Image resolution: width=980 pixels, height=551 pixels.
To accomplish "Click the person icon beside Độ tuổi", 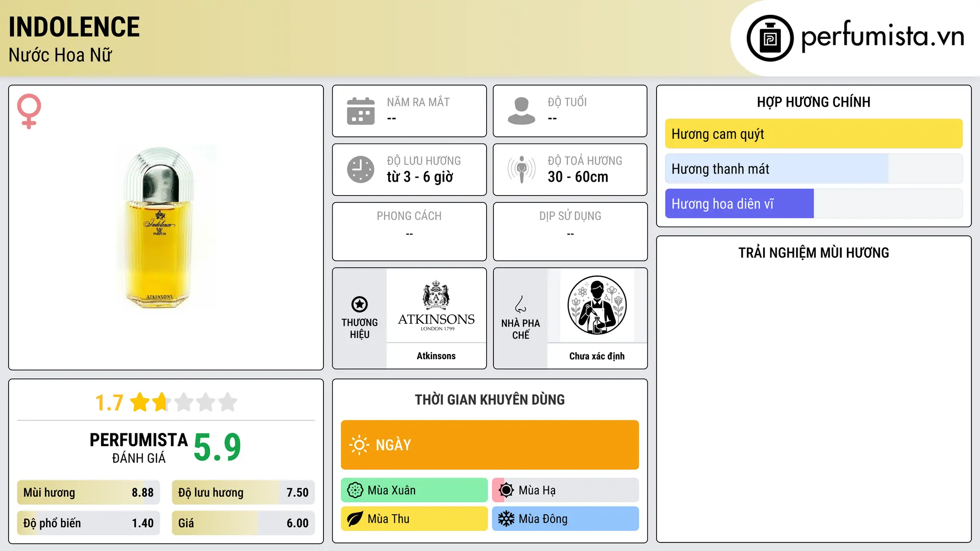I will (x=521, y=111).
